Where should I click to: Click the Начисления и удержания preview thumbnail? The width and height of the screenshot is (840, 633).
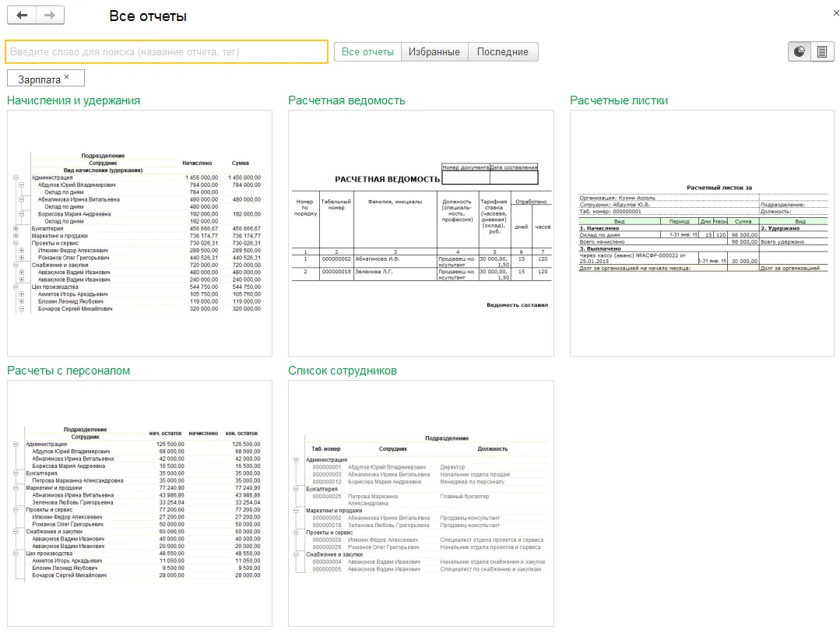(139, 233)
